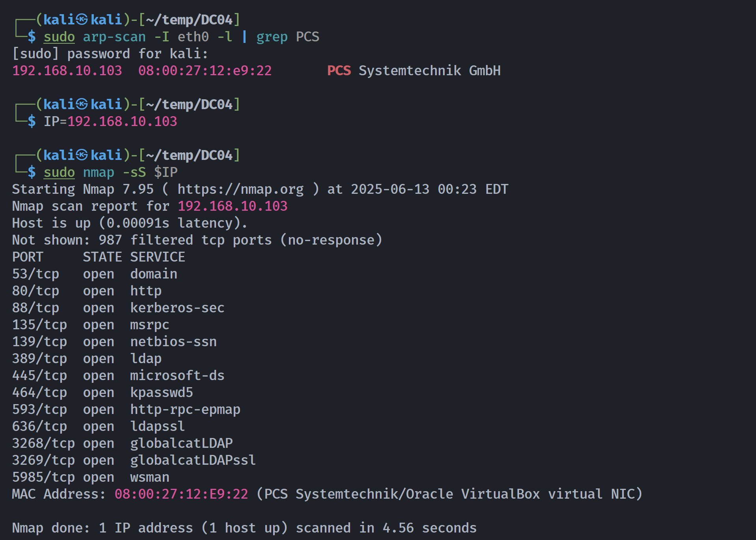Screen dimensions: 756x540
Task: Click the IP=192.168.10.103 assignment value
Action: 122,122
